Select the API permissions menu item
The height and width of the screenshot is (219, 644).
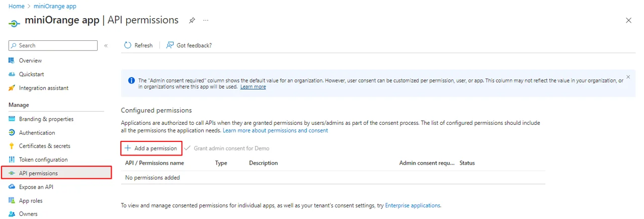[56, 173]
